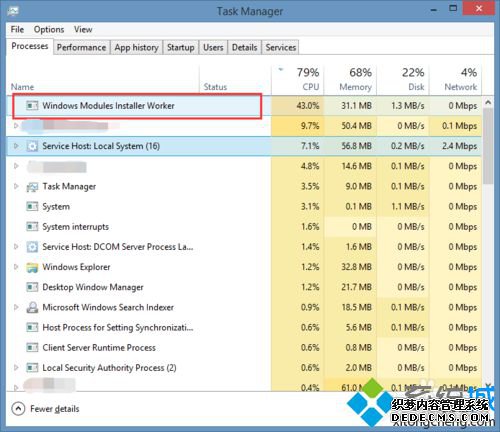Click the System interrupts process icon
500x432 pixels.
click(x=32, y=227)
